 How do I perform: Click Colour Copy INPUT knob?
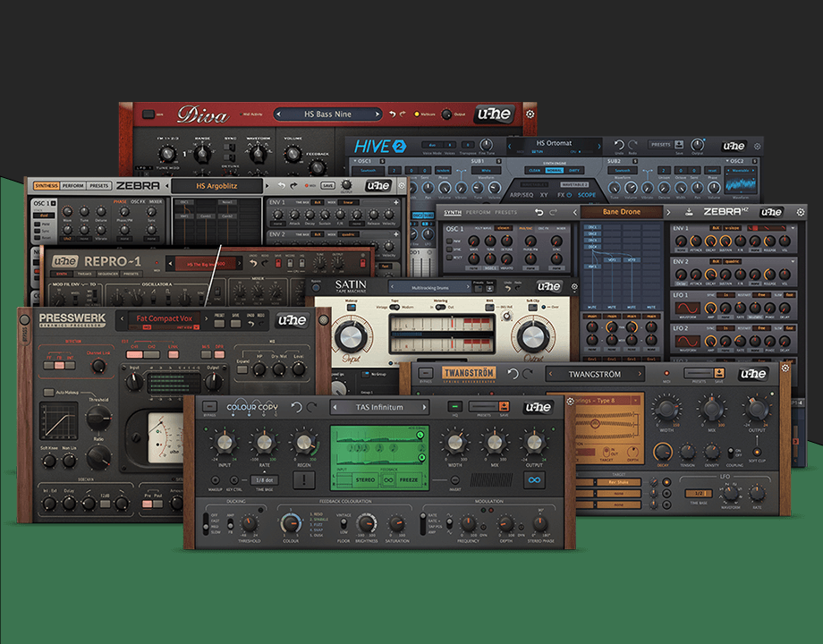point(225,444)
